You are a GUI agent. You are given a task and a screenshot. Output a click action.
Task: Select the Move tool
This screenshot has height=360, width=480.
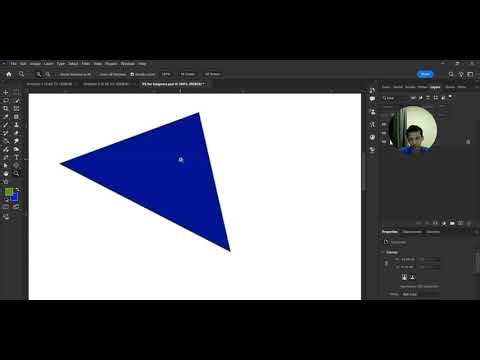click(6, 92)
